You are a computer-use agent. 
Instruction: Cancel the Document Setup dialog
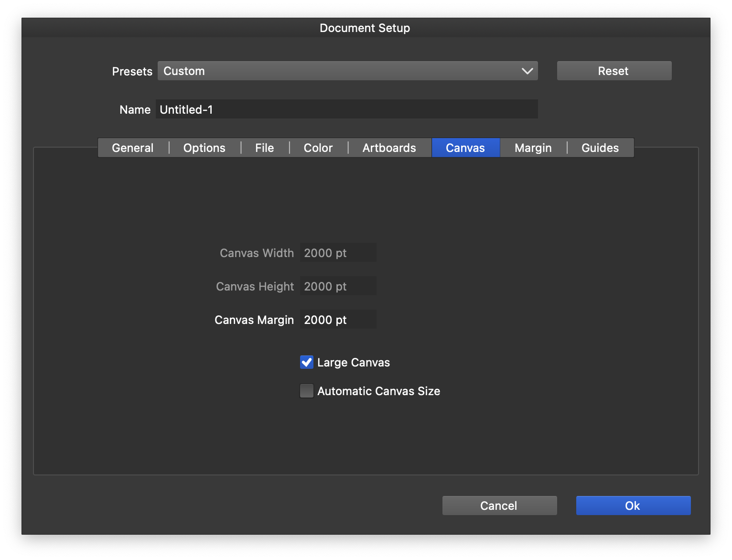click(499, 506)
